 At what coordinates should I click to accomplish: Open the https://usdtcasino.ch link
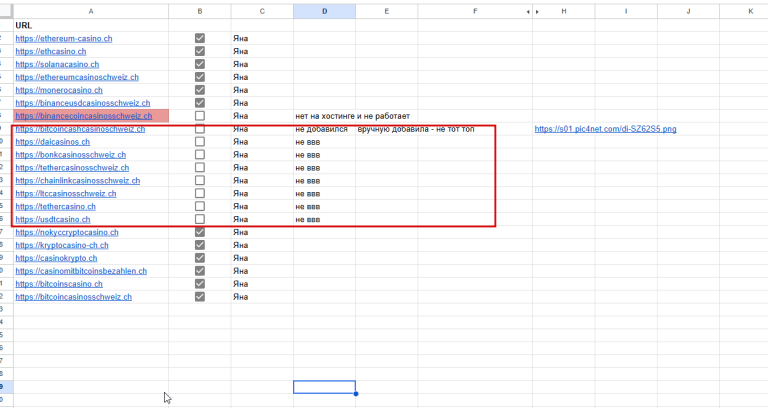pos(53,219)
